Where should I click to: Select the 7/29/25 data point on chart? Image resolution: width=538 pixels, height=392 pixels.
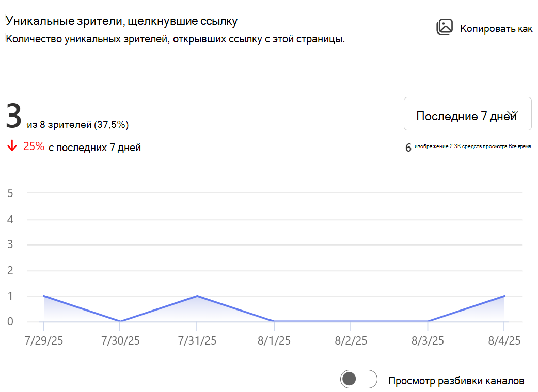pos(43,296)
